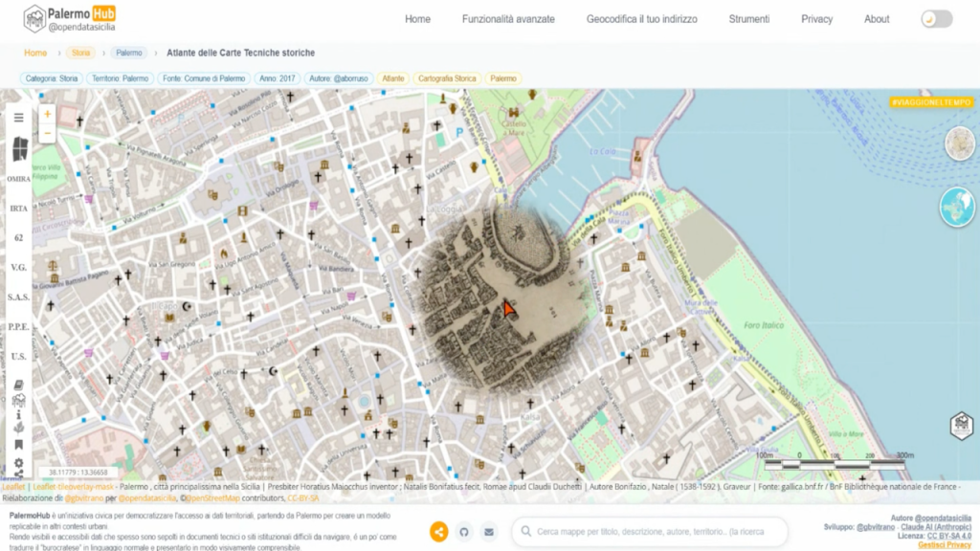Open the Strumenti menu
980x551 pixels.
tap(748, 19)
